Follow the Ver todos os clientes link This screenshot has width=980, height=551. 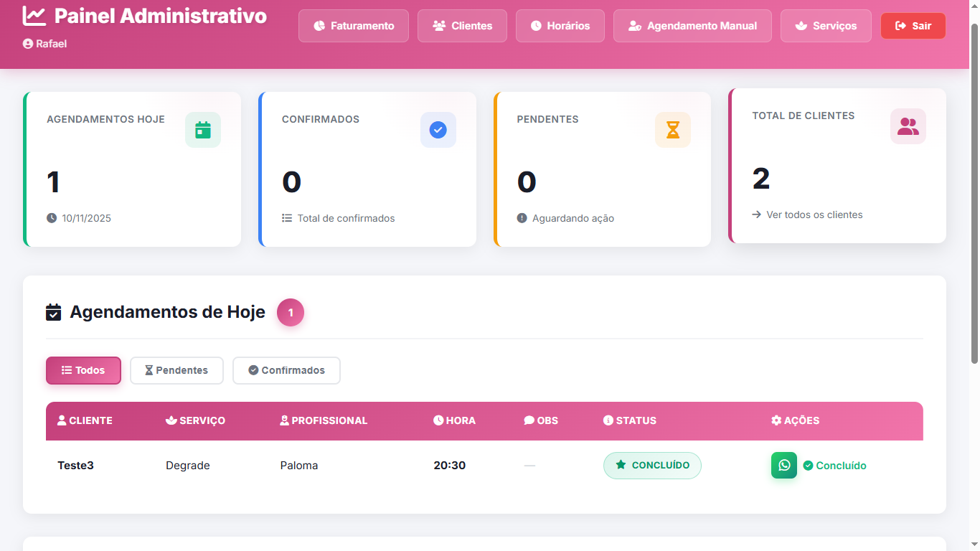coord(814,215)
